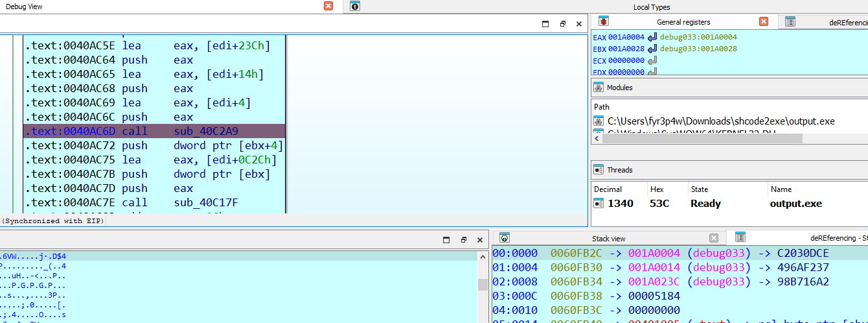Sort threads by the State column header
Viewport: 868px width, 323px height.
(699, 189)
